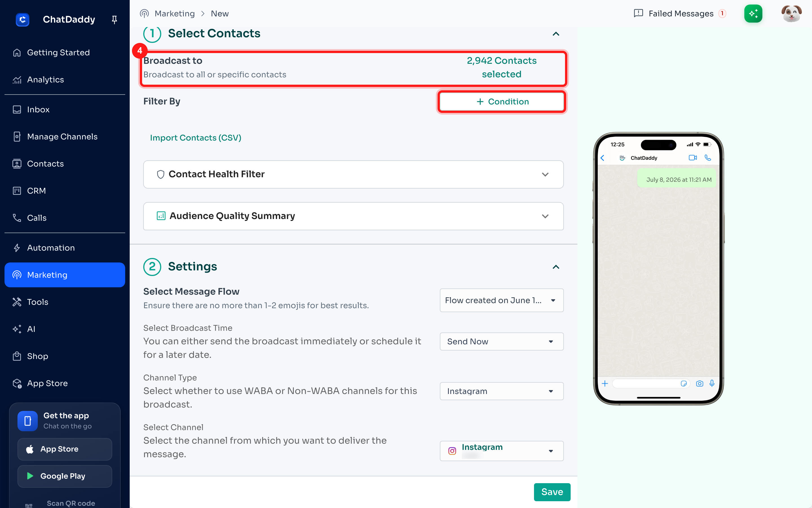Click the CRM board icon
Screen dimensions: 812x508
(x=17, y=191)
